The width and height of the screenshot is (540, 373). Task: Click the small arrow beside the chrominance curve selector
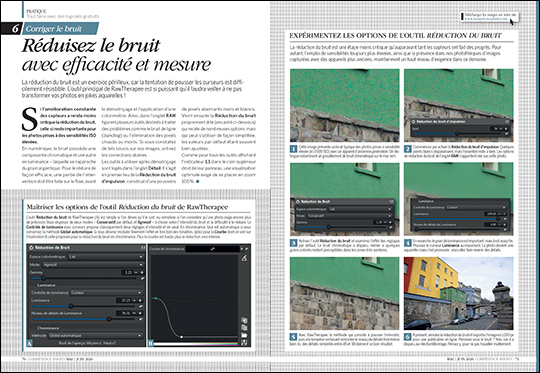click(x=242, y=248)
